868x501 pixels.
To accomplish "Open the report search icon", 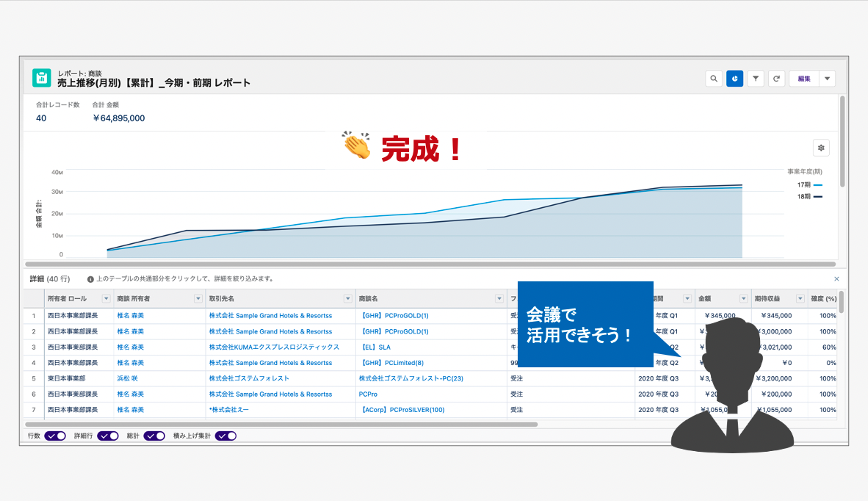I will pos(714,79).
